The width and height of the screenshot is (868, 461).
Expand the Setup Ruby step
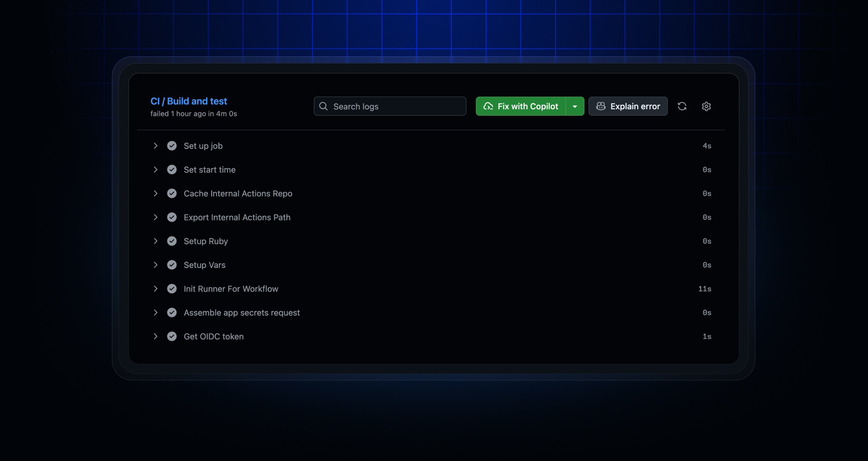click(x=156, y=241)
